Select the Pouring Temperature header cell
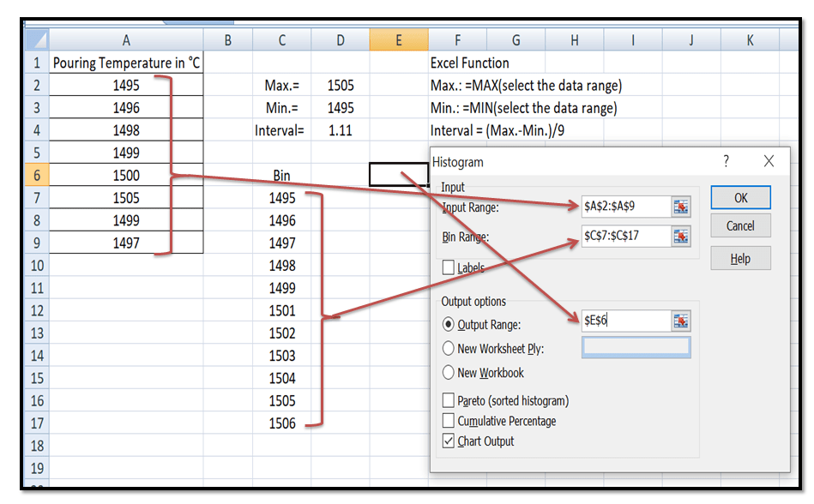 point(125,63)
